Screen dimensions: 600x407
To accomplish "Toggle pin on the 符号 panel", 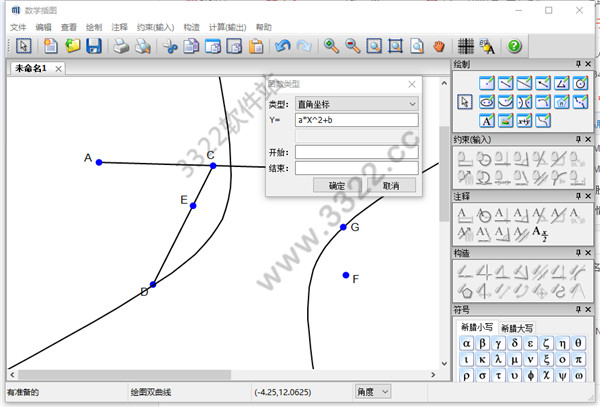I will [577, 310].
